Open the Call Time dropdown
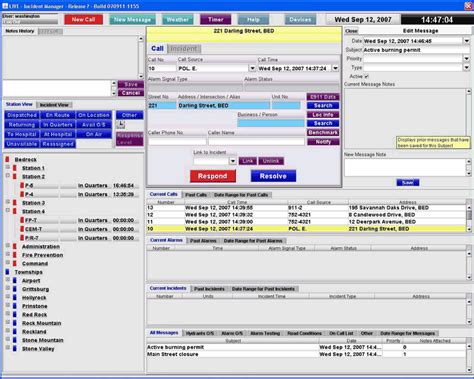Screen dimensions: 474x379 pos(335,68)
